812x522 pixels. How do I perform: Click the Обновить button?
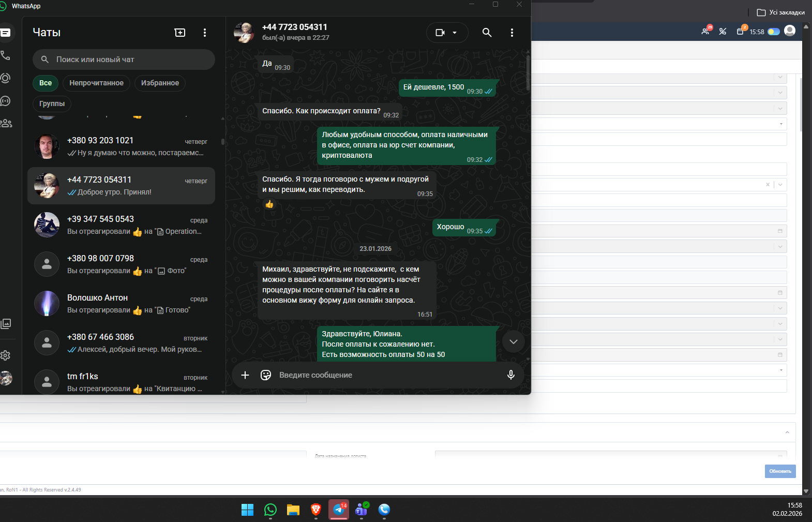point(780,471)
